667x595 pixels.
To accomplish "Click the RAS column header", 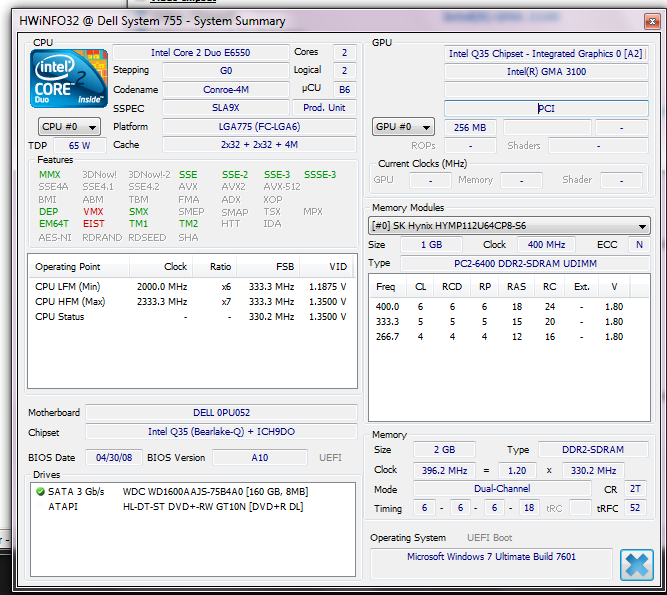I will coord(516,287).
